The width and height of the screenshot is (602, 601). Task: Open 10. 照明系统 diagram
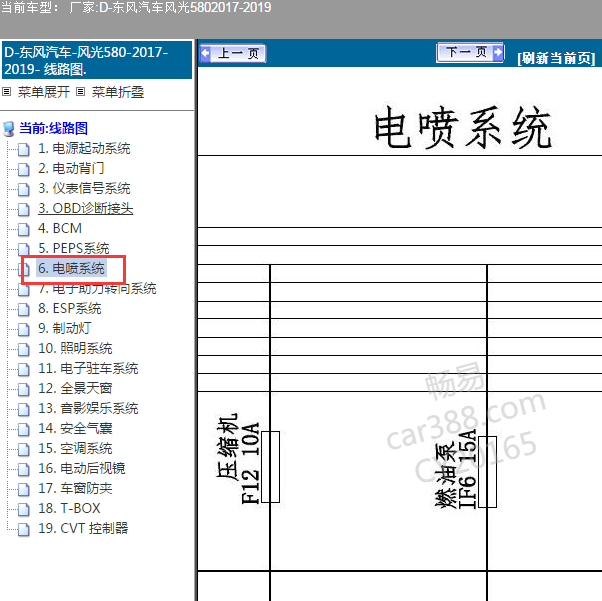point(75,348)
